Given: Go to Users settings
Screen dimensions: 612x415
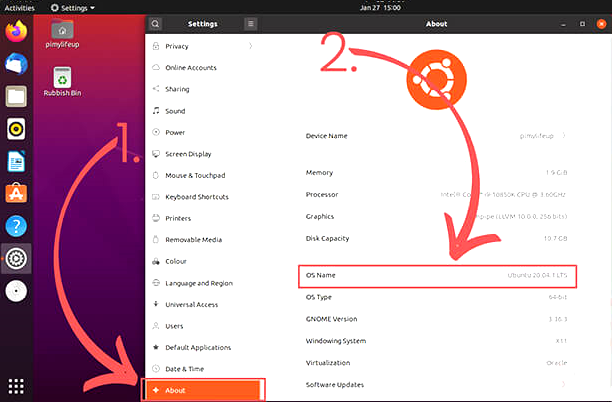Looking at the screenshot, I should click(202, 326).
